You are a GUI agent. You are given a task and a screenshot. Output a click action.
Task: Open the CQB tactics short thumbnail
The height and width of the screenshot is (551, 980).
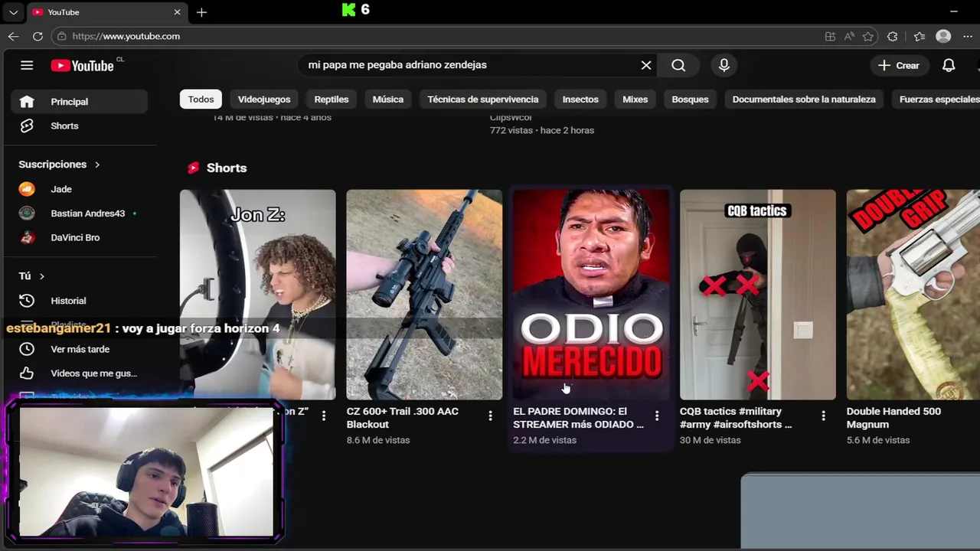[758, 295]
